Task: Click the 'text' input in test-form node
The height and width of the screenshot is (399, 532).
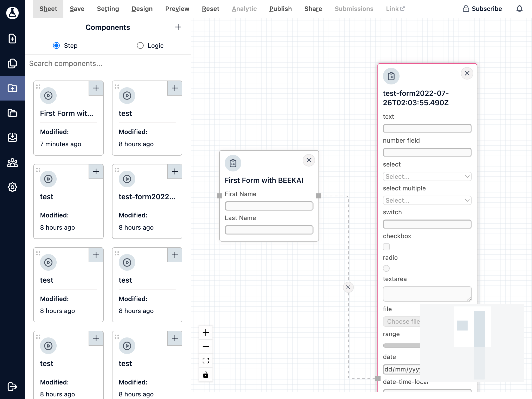Action: coord(427,129)
